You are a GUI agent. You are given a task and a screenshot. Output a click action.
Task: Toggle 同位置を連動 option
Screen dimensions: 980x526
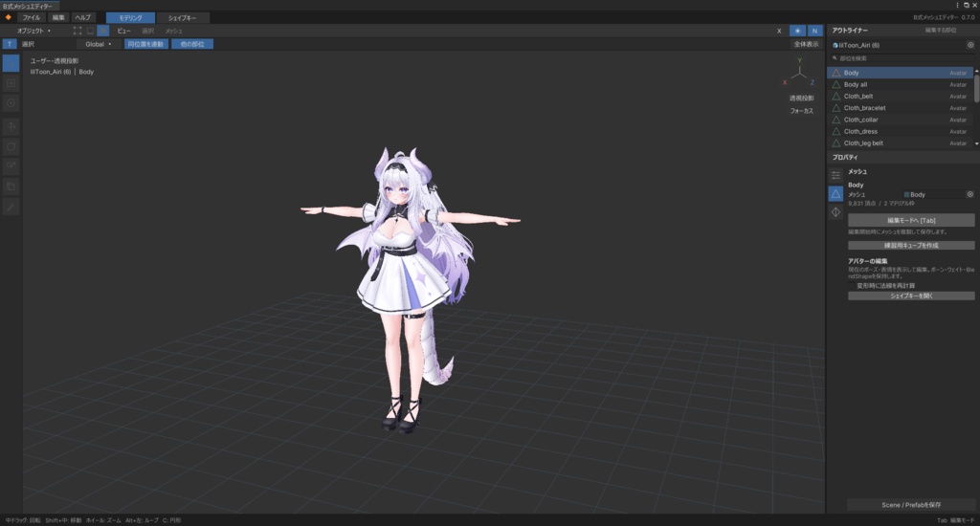pyautogui.click(x=145, y=44)
